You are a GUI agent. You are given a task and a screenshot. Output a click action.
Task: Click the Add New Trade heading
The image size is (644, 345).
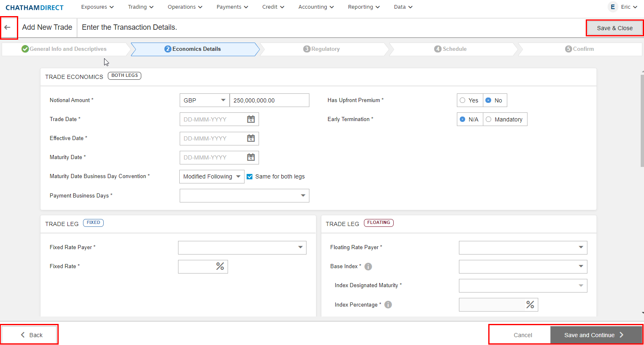[x=47, y=27]
